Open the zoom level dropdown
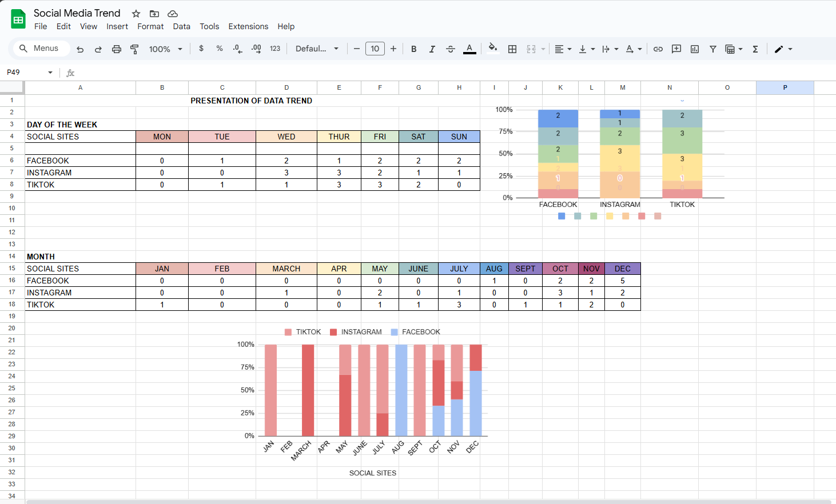Screen dimensions: 836x504 pos(166,49)
